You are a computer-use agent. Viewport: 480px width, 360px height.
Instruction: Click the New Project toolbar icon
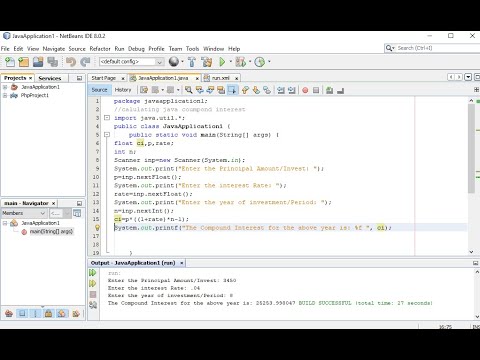tap(24, 62)
